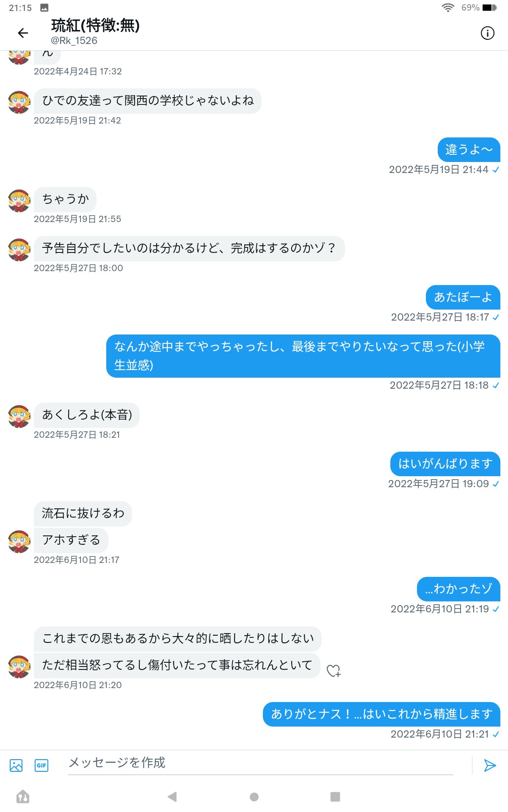
Task: Tap the Android back navigation triangle
Action: tap(172, 797)
